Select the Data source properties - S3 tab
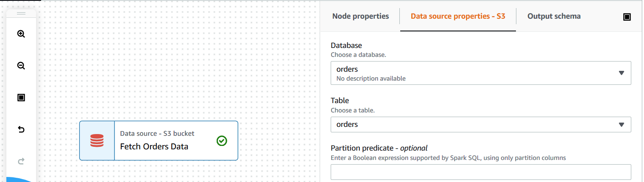644x182 pixels. pyautogui.click(x=458, y=16)
